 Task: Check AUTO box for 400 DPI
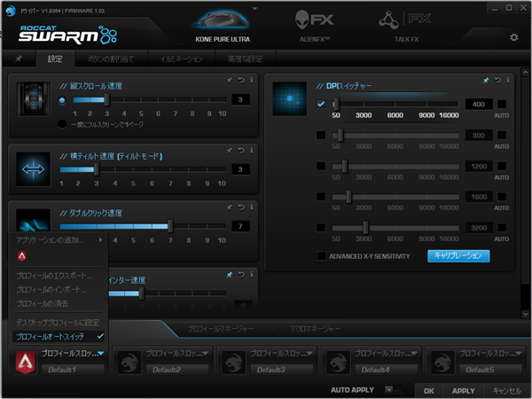(502, 104)
